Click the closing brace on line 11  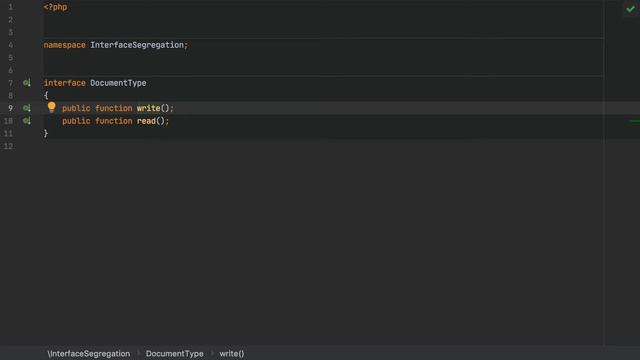pos(46,133)
